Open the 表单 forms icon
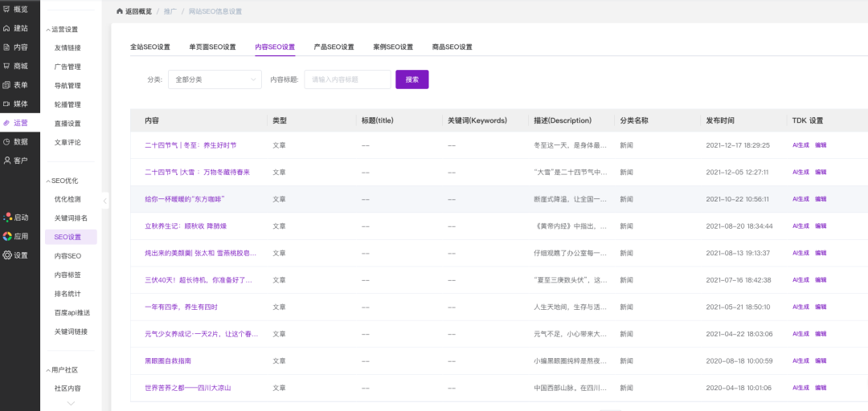 coord(7,85)
